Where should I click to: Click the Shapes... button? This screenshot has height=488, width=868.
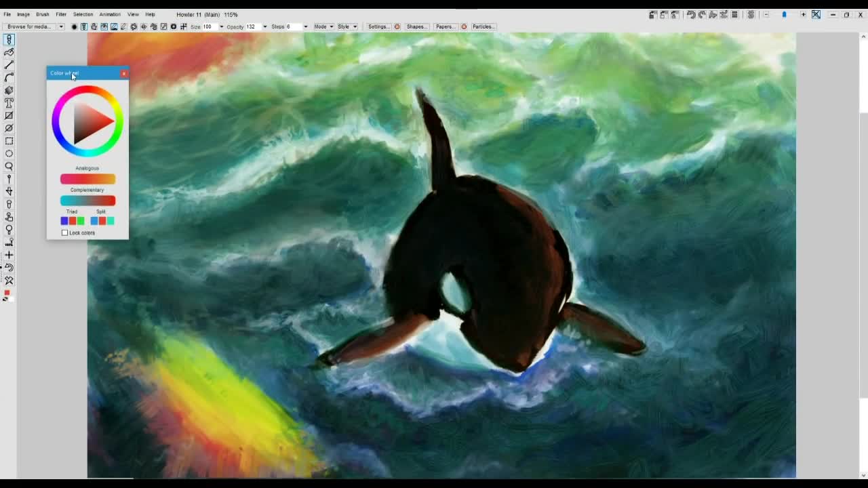point(416,26)
